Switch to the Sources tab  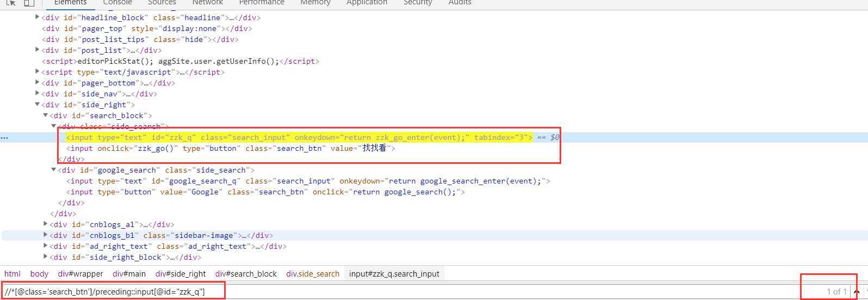pyautogui.click(x=162, y=2)
